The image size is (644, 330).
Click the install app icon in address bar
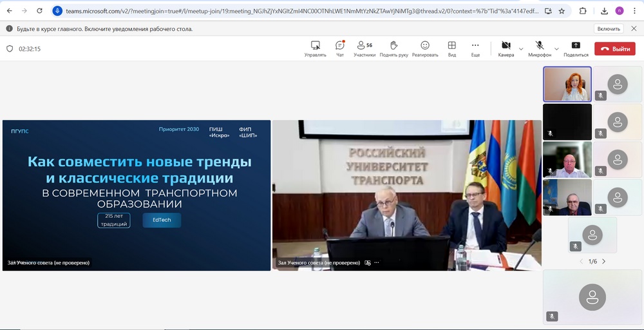(548, 11)
